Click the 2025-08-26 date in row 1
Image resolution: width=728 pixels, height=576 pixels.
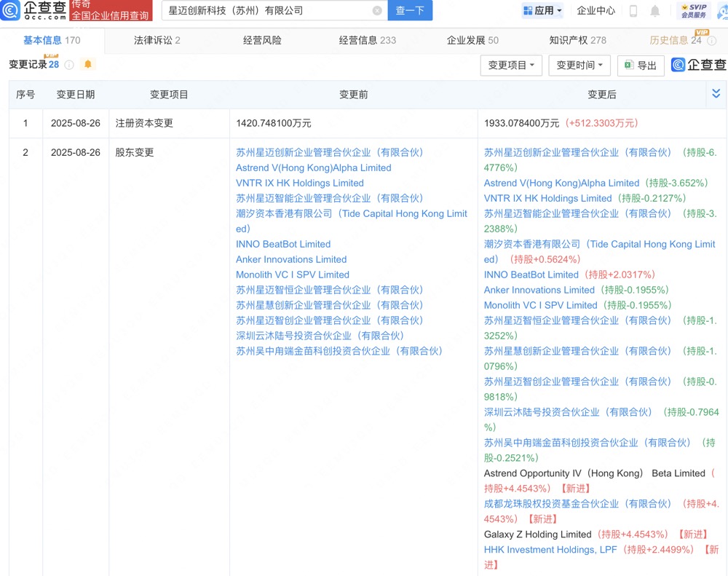(x=76, y=124)
